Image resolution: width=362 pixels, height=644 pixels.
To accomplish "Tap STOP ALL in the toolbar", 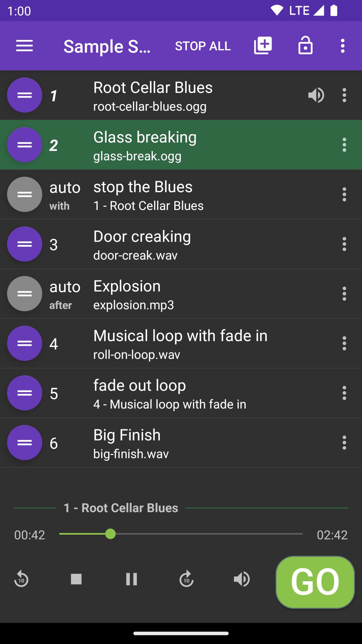I will [x=203, y=46].
